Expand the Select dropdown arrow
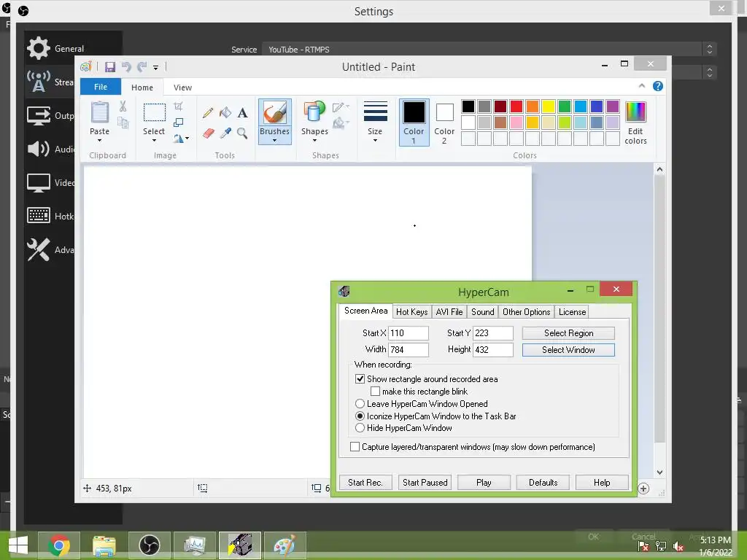Viewport: 747px width, 560px height. pyautogui.click(x=154, y=141)
